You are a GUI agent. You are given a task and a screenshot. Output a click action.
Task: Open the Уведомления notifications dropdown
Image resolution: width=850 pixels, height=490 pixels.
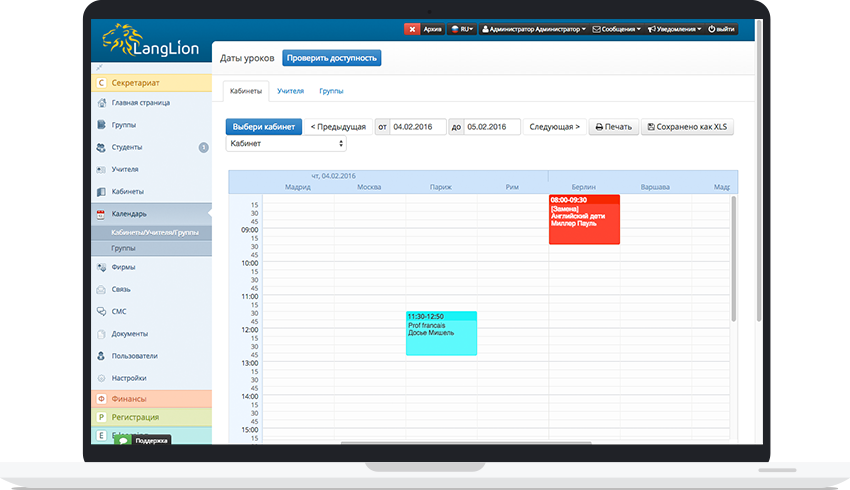click(674, 29)
